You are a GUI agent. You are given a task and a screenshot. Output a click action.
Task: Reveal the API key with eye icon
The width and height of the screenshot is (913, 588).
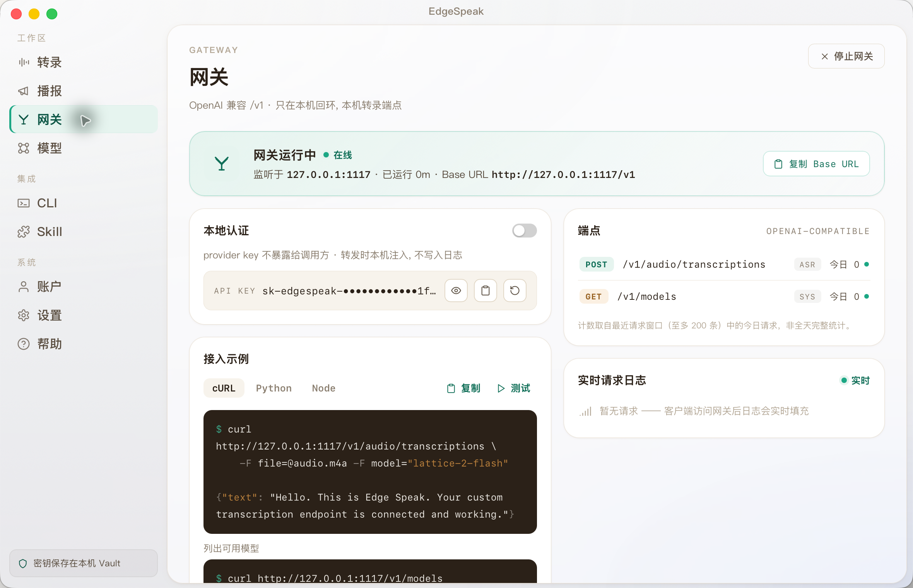pyautogui.click(x=456, y=291)
